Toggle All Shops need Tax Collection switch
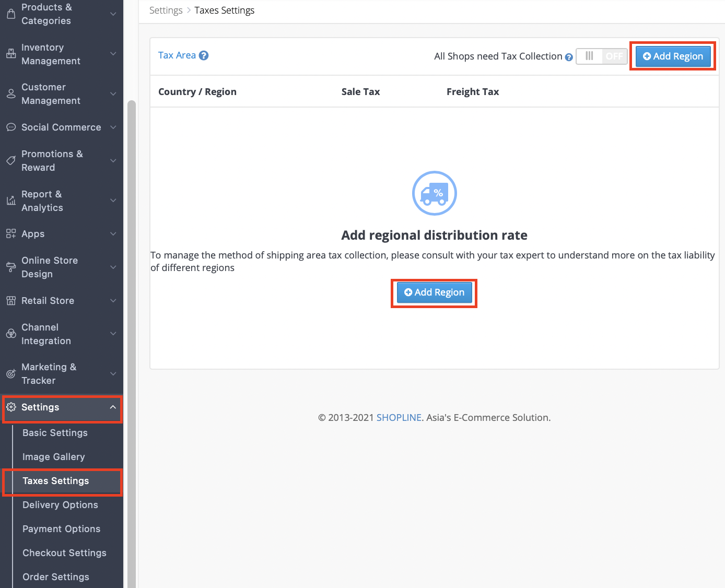 click(602, 56)
